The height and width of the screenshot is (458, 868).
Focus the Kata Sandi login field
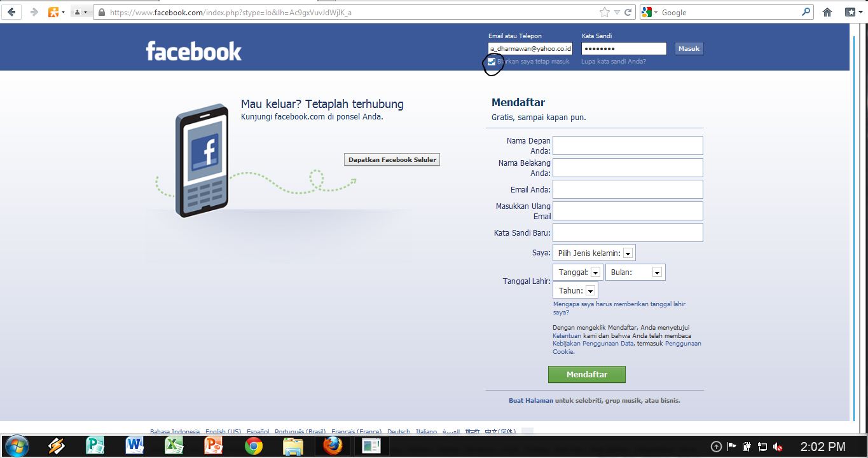pos(624,48)
